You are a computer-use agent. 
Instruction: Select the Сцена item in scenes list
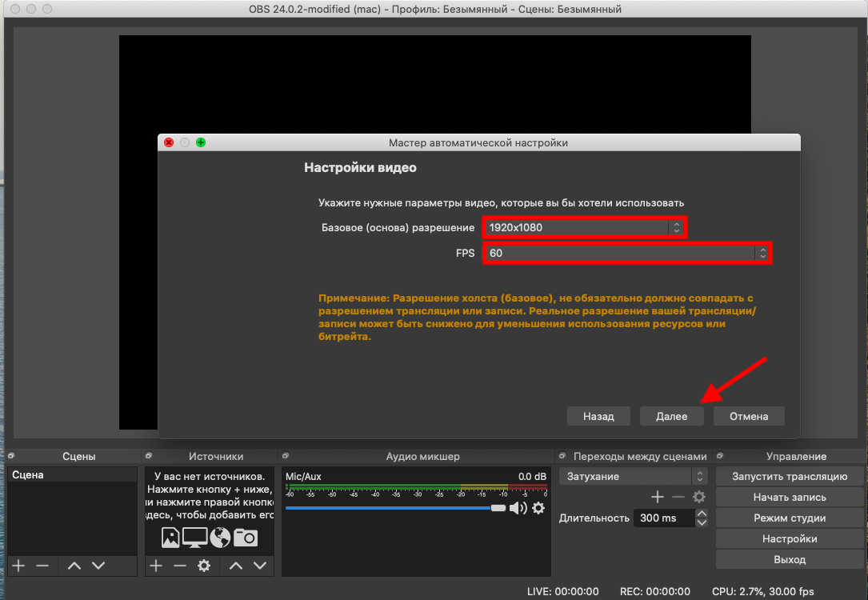[72, 475]
